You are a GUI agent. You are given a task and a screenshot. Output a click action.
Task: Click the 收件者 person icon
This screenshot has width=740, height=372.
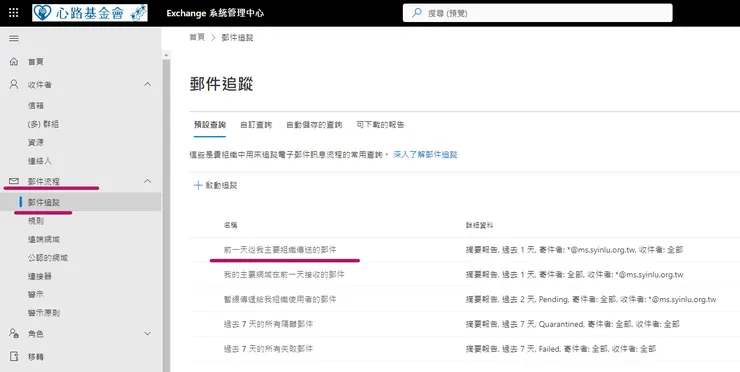(x=14, y=85)
